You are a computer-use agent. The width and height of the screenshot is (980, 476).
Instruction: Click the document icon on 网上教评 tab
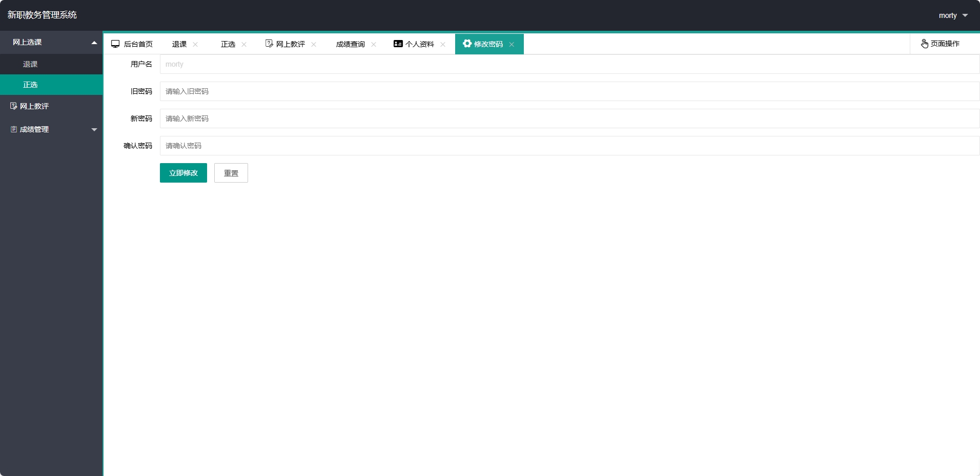[x=269, y=44]
